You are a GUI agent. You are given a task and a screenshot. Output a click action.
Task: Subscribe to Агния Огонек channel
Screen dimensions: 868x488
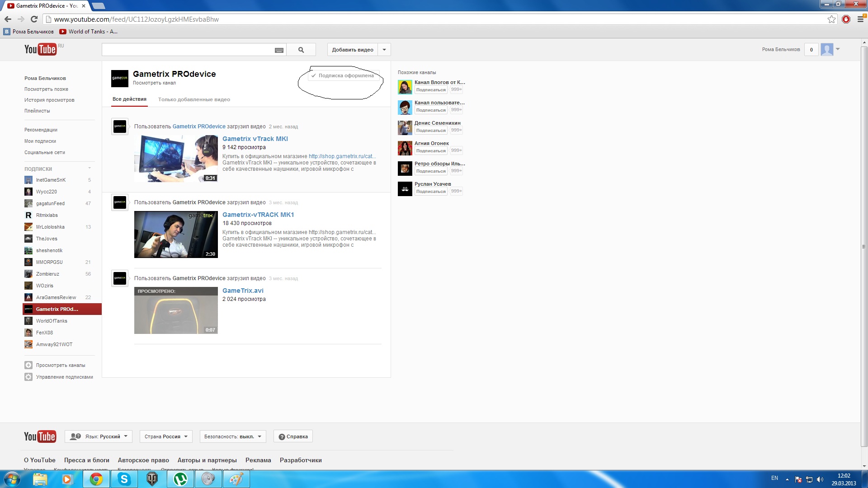431,151
